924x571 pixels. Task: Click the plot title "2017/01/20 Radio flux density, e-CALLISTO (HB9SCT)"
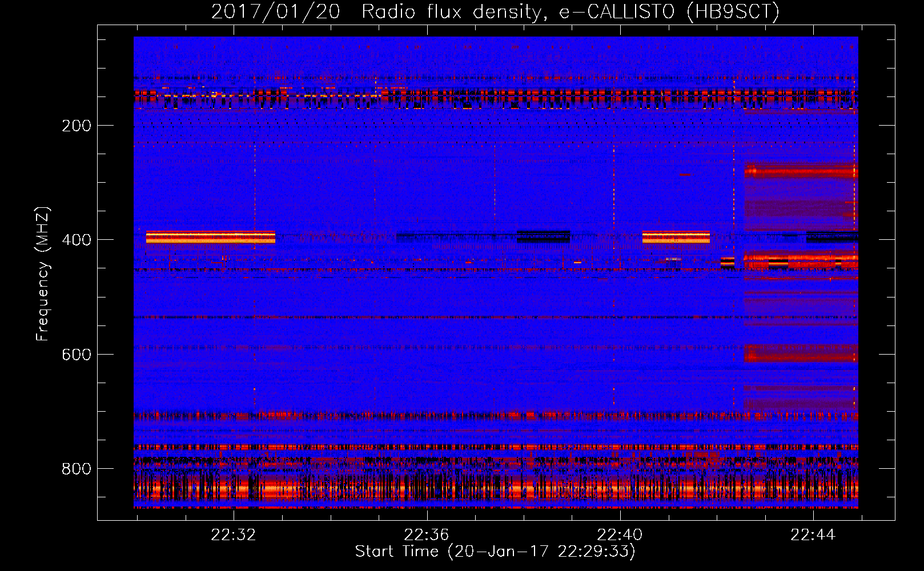pos(495,11)
